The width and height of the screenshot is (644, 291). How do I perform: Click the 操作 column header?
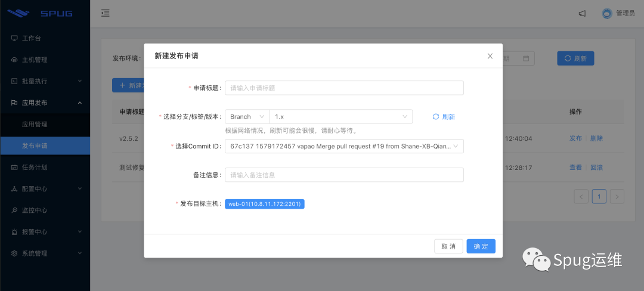575,112
